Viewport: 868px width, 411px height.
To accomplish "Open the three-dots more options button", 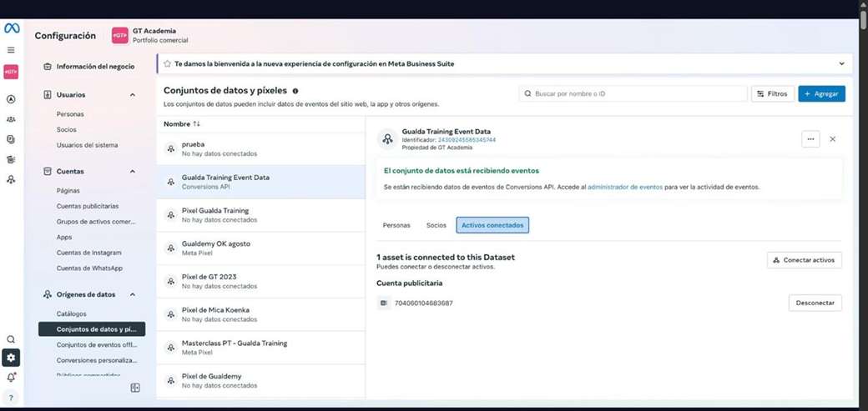I will tap(810, 139).
